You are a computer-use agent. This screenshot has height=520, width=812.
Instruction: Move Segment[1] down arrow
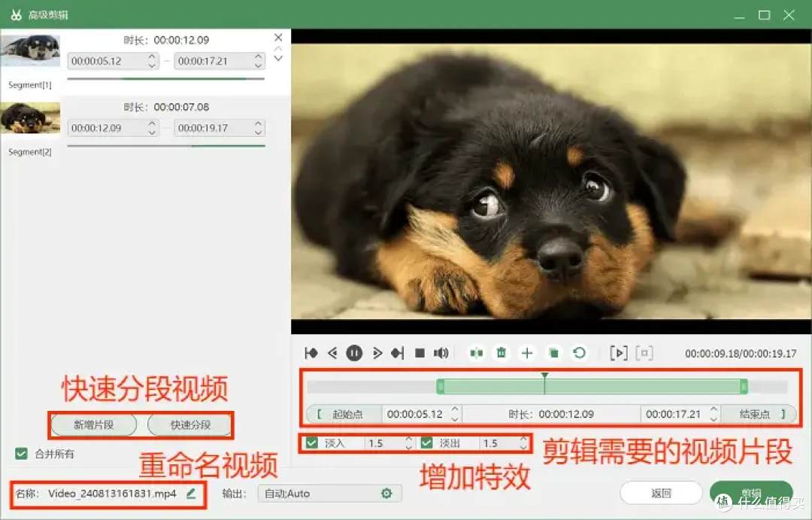tap(278, 58)
